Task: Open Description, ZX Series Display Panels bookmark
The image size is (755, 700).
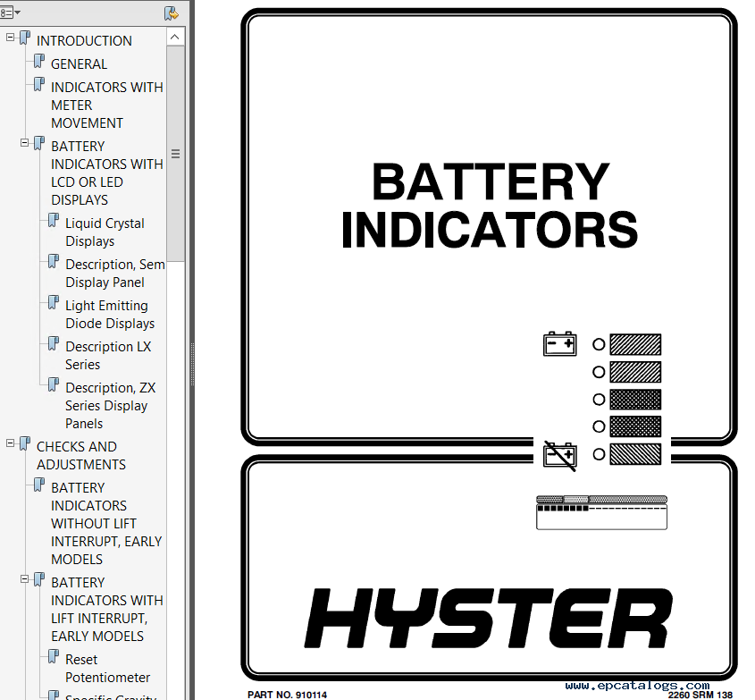Action: point(110,406)
